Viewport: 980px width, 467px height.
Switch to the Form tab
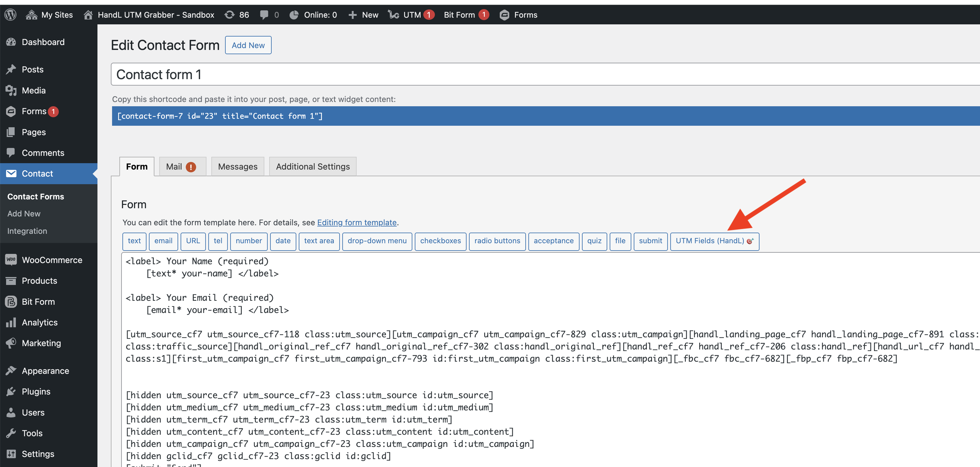coord(136,167)
